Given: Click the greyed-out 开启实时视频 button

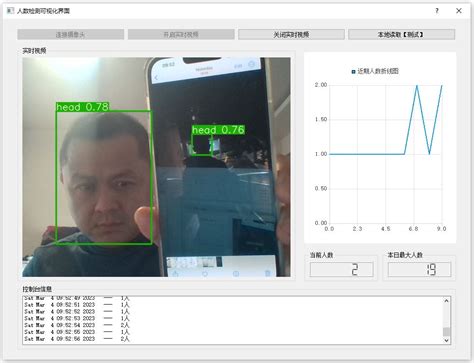Looking at the screenshot, I should point(181,34).
